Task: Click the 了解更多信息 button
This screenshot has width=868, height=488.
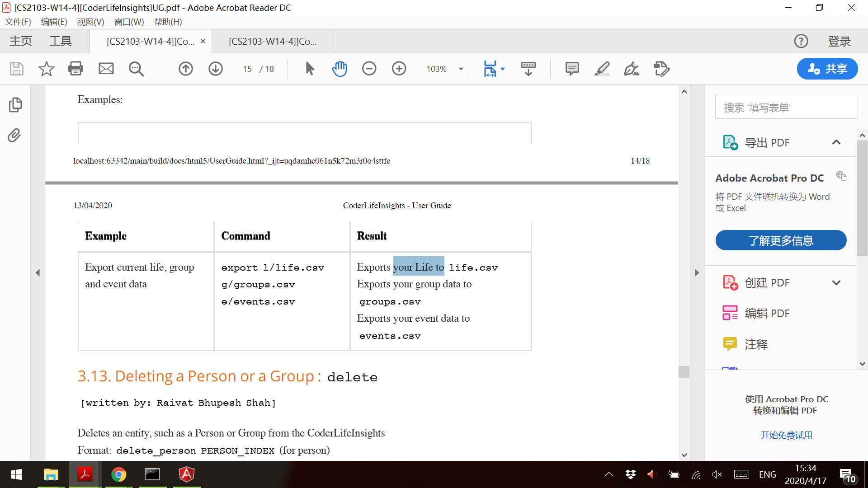Action: (781, 240)
